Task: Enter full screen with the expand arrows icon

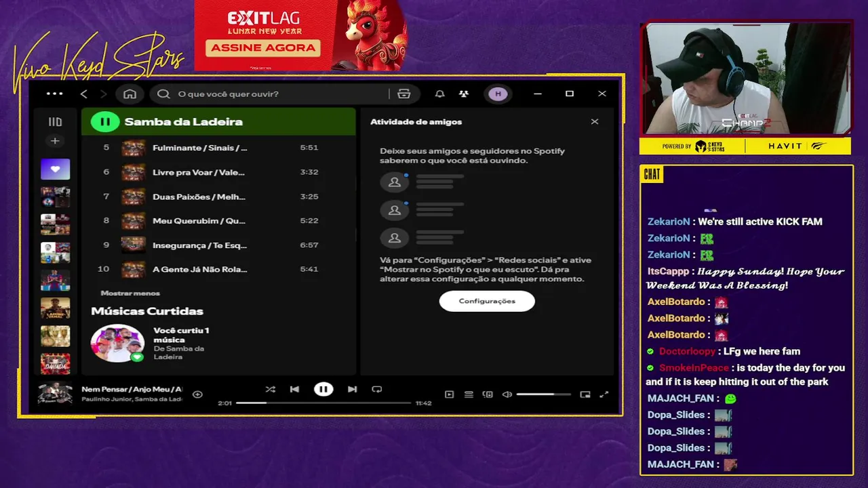Action: point(604,394)
